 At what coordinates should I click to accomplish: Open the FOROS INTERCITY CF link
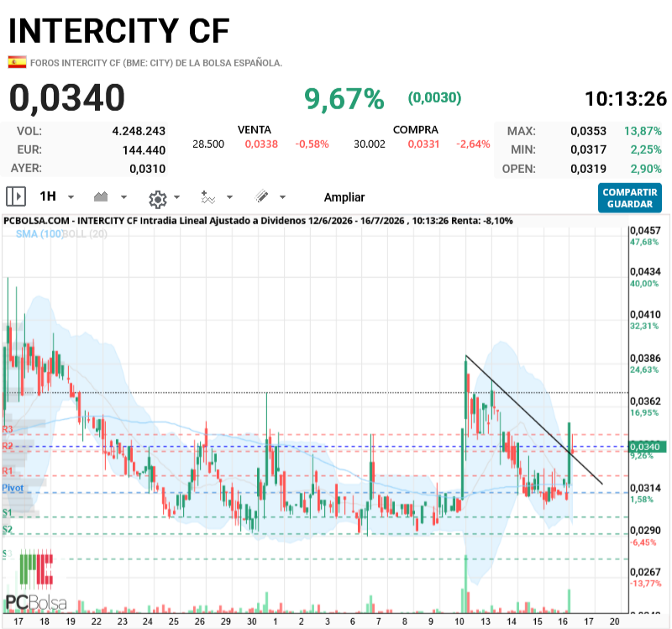(x=156, y=63)
